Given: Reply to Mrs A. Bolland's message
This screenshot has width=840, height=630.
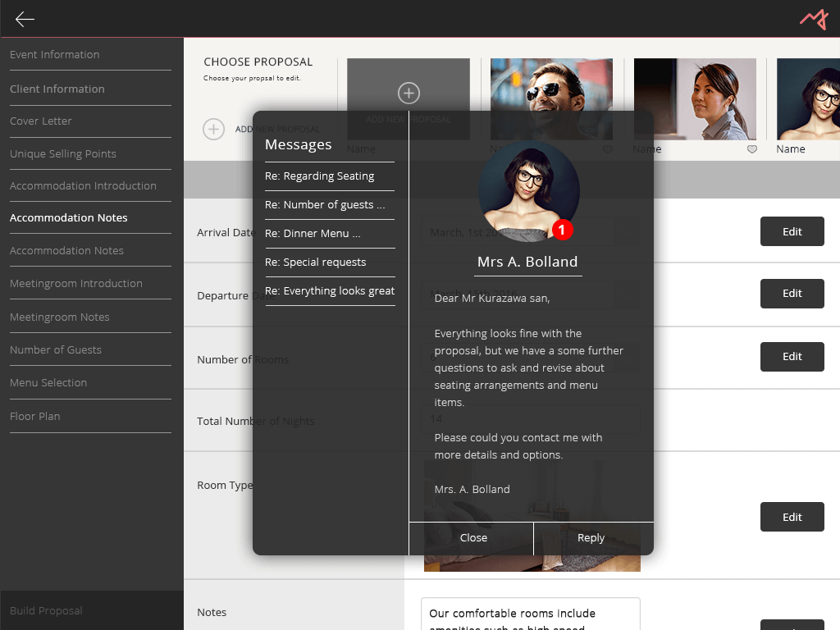Looking at the screenshot, I should click(x=594, y=538).
